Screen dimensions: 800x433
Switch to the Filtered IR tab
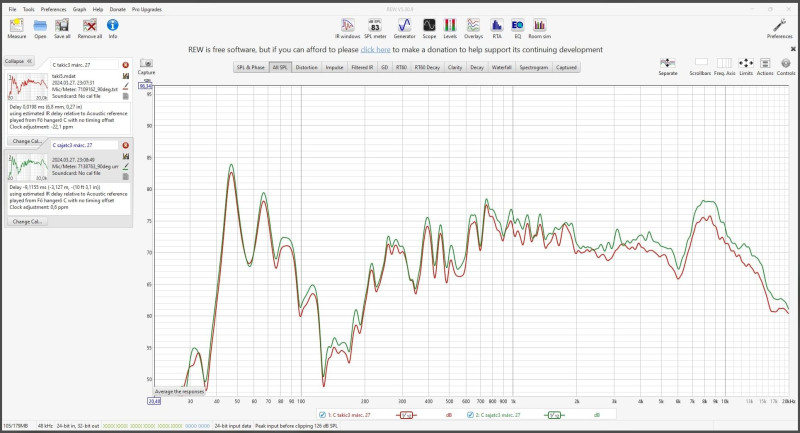pos(362,67)
